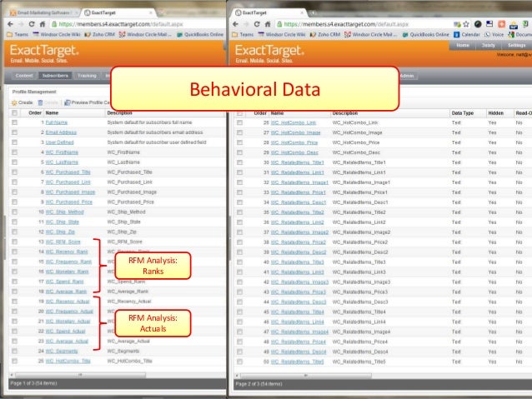The width and height of the screenshot is (532, 399).
Task: Check the box for WC_RFM_Score row
Action: 14,242
